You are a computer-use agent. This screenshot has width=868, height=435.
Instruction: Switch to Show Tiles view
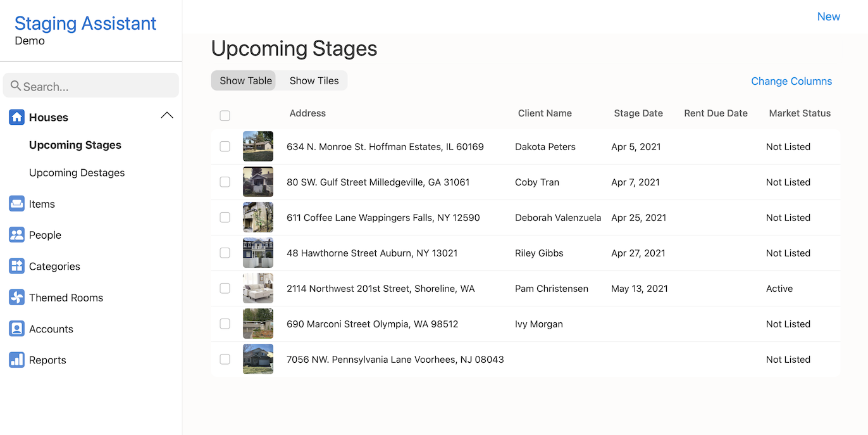[x=314, y=80]
